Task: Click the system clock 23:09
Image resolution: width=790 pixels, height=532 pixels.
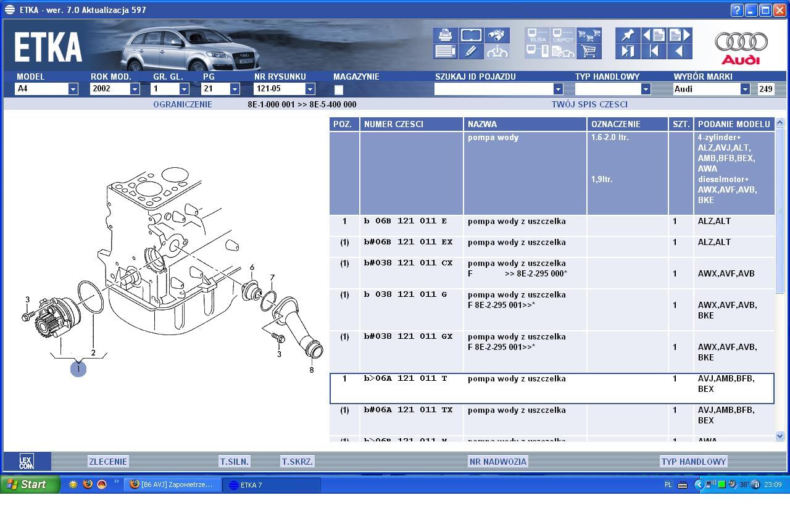Action: point(773,485)
